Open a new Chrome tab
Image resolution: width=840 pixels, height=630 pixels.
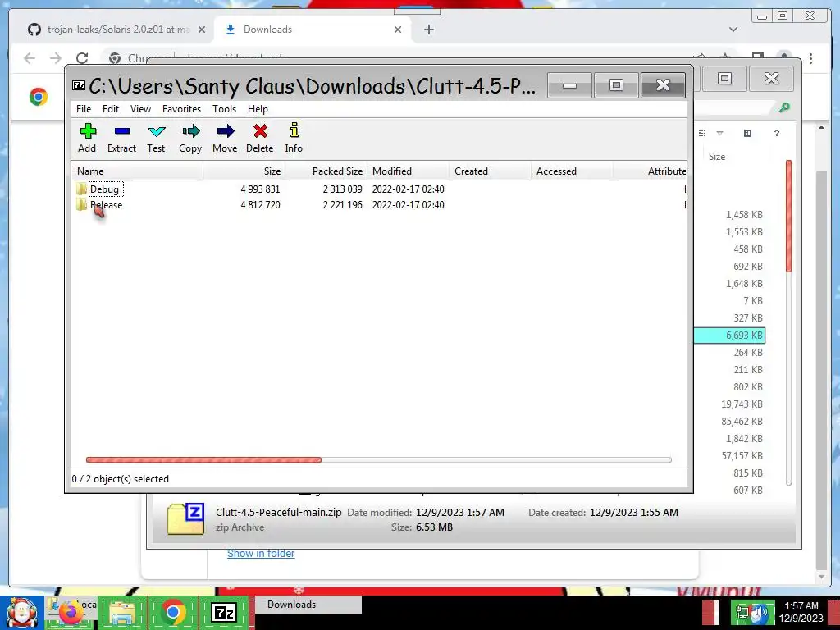[x=428, y=30]
